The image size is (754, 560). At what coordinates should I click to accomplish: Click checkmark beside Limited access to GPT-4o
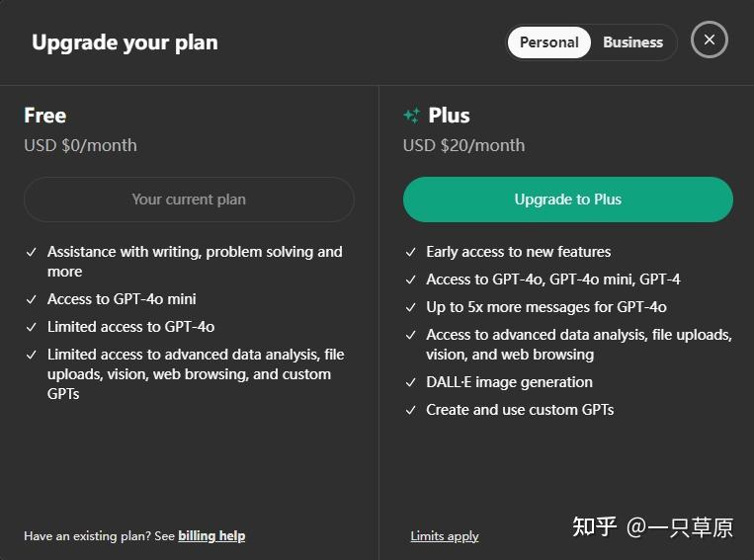coord(32,327)
